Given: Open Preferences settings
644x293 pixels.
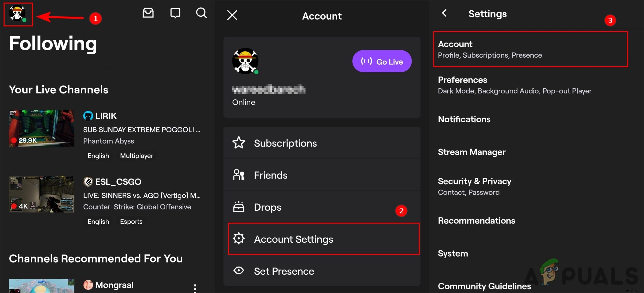Looking at the screenshot, I should (x=462, y=80).
